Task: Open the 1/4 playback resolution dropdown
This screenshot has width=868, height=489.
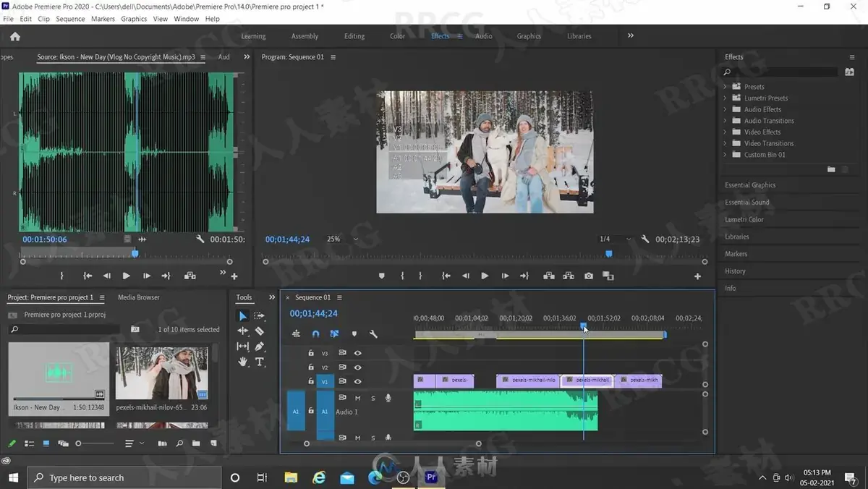Action: coord(615,239)
